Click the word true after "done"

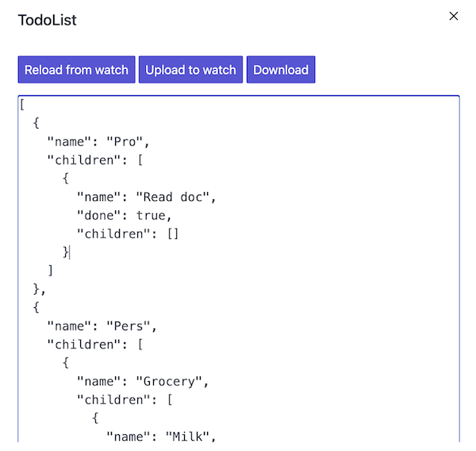pyautogui.click(x=150, y=215)
